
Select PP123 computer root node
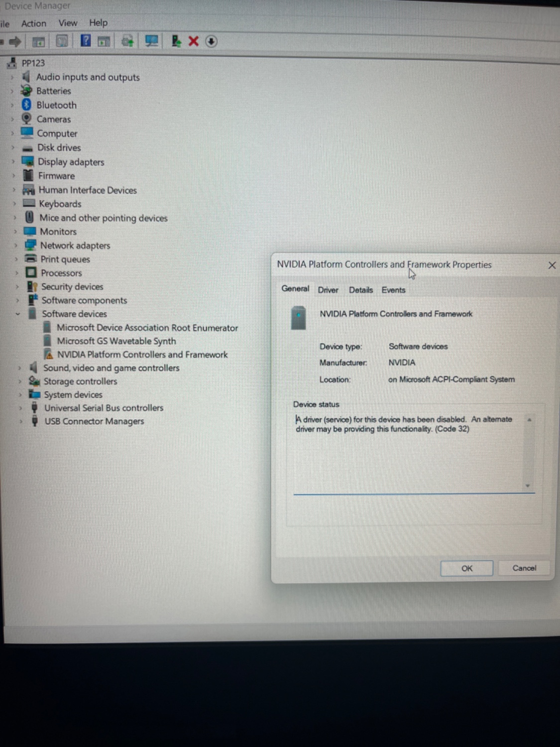pos(33,63)
